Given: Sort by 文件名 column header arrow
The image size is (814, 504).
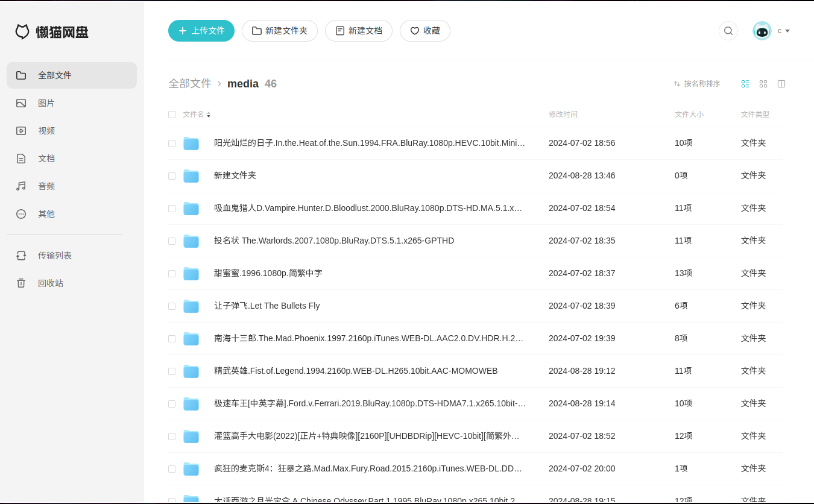Looking at the screenshot, I should (x=209, y=115).
